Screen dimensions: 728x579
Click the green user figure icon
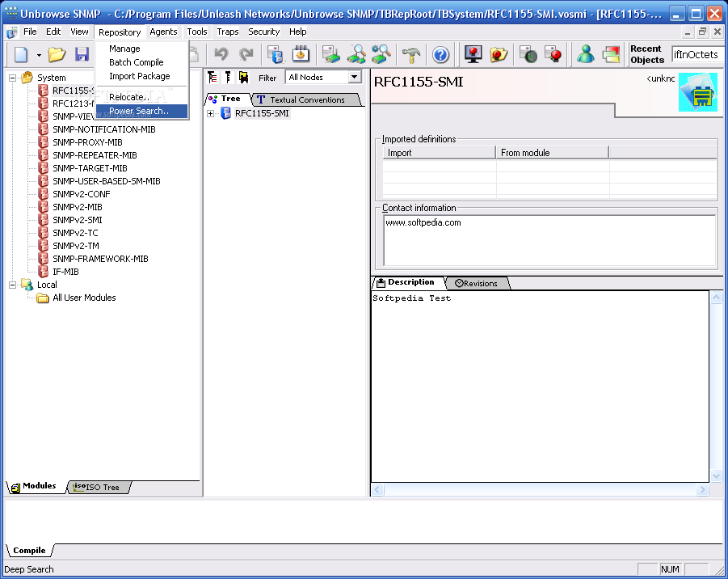pos(586,55)
